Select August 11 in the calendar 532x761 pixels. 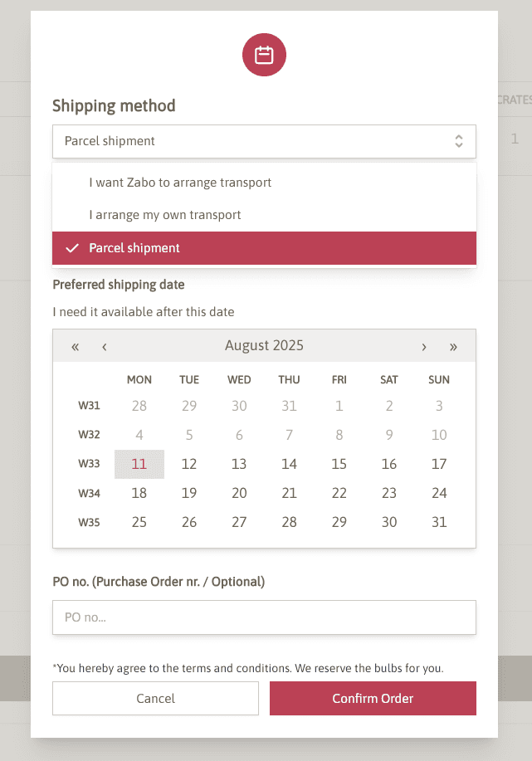(139, 464)
